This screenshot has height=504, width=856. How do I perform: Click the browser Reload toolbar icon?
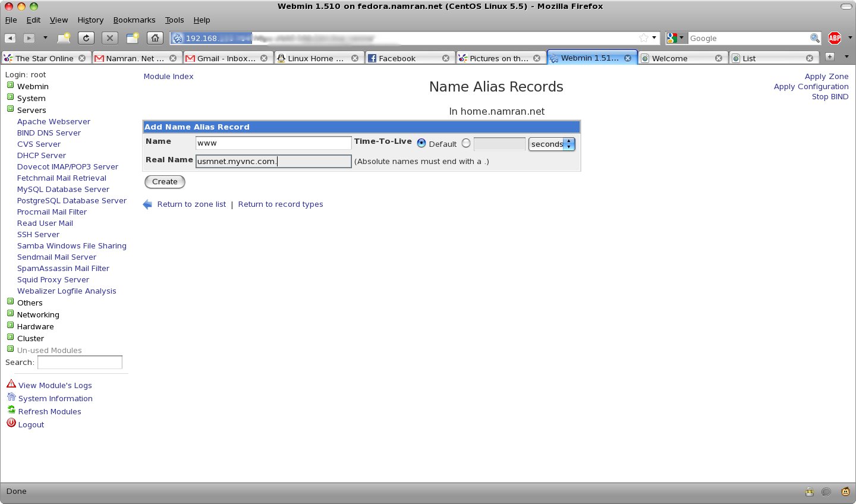[x=86, y=38]
